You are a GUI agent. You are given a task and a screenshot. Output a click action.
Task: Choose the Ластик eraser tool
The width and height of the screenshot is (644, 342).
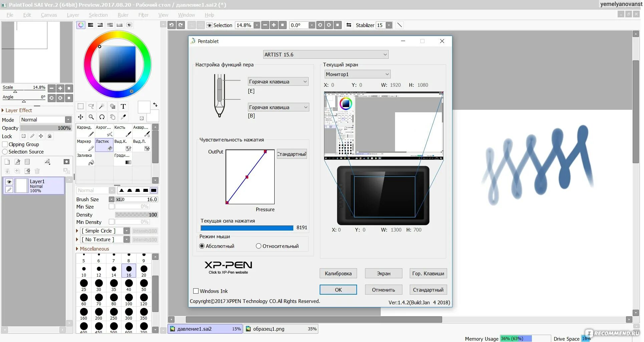[104, 145]
